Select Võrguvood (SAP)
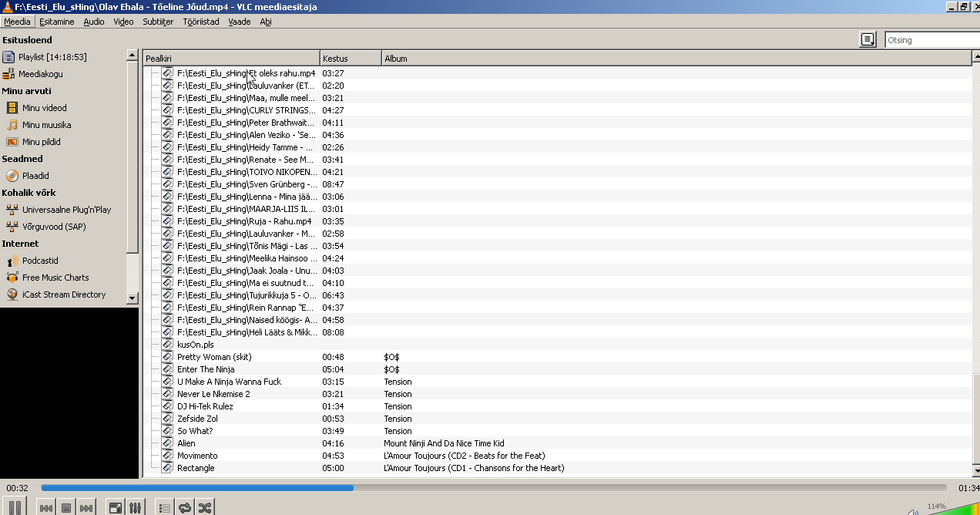The image size is (980, 515). (x=54, y=227)
